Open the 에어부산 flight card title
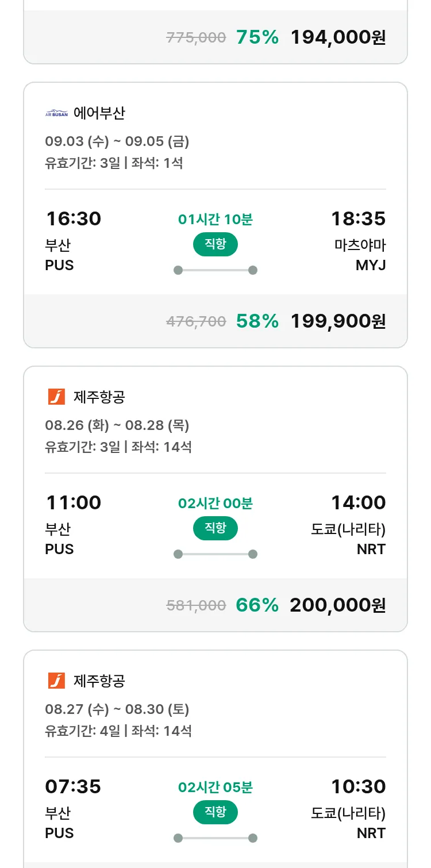This screenshot has width=431, height=868. [x=99, y=113]
